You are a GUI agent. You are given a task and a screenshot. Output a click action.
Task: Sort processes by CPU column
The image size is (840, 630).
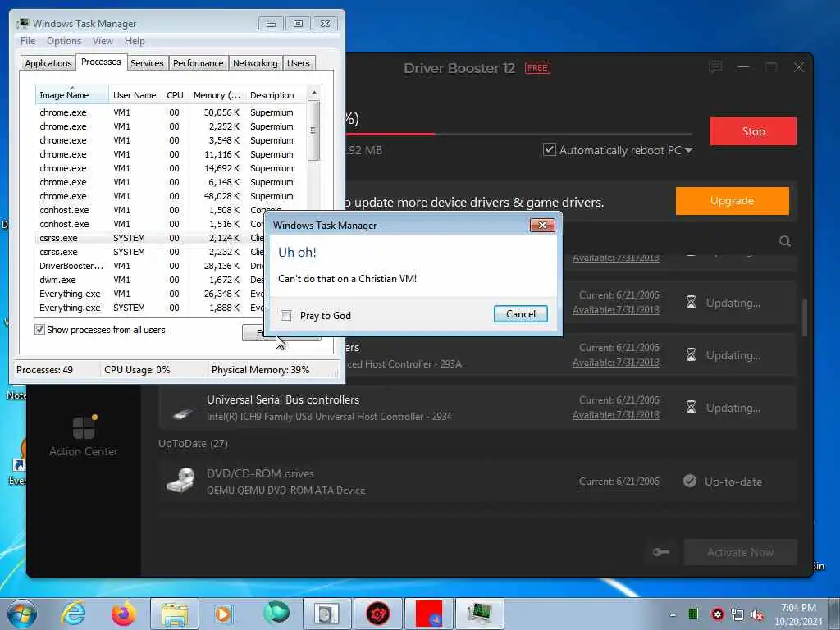175,95
